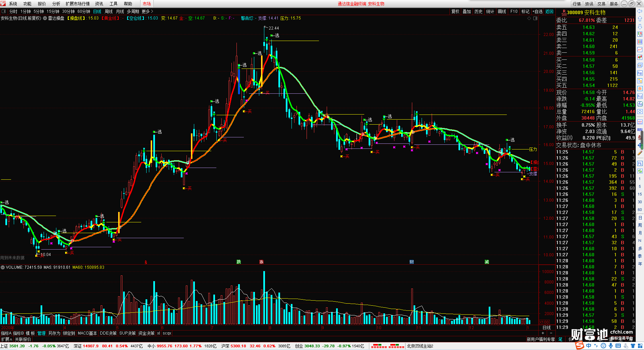Click the small window icon left of 分时

4,11
